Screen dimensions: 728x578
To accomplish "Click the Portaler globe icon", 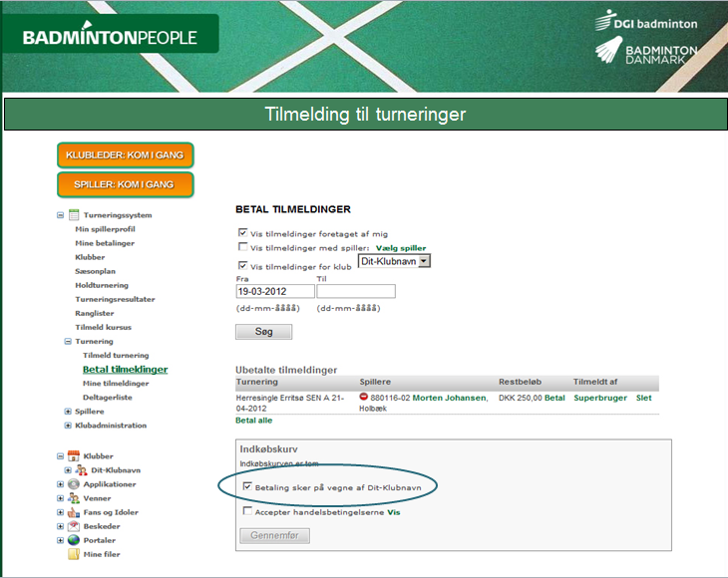I will [x=74, y=540].
